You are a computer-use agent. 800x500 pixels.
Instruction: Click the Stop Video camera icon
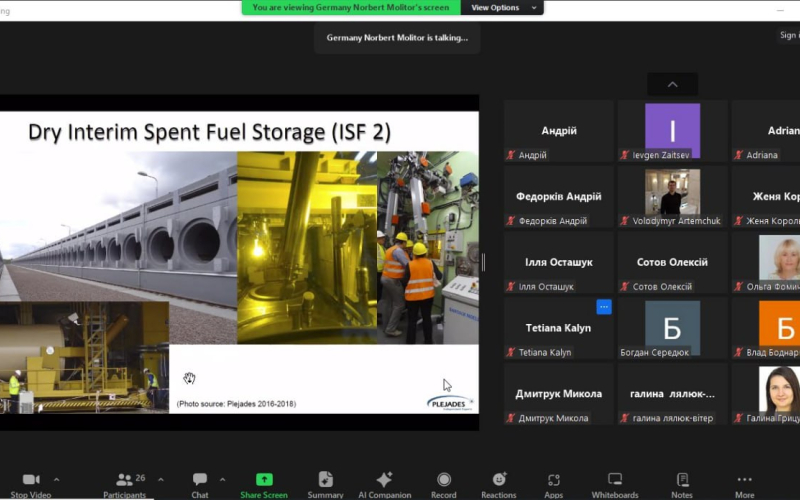[31, 480]
